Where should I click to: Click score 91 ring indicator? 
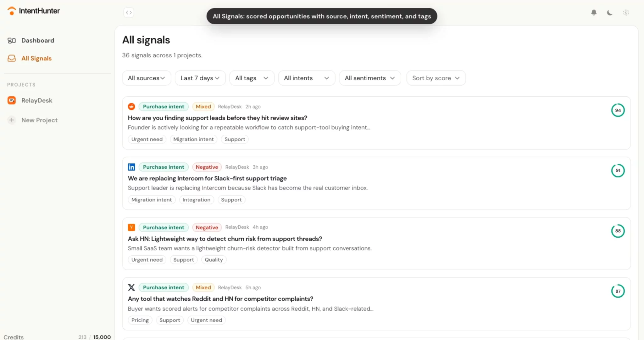tap(618, 170)
